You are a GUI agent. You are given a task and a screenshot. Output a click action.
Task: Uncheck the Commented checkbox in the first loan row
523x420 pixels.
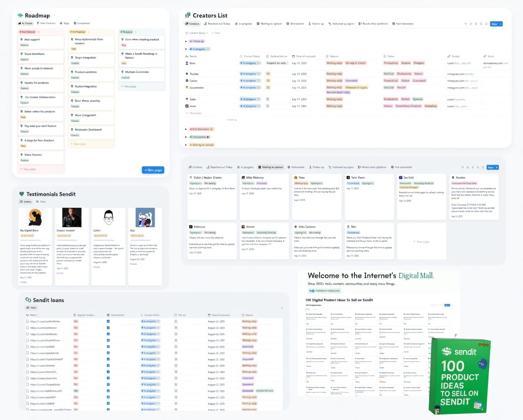[107, 321]
